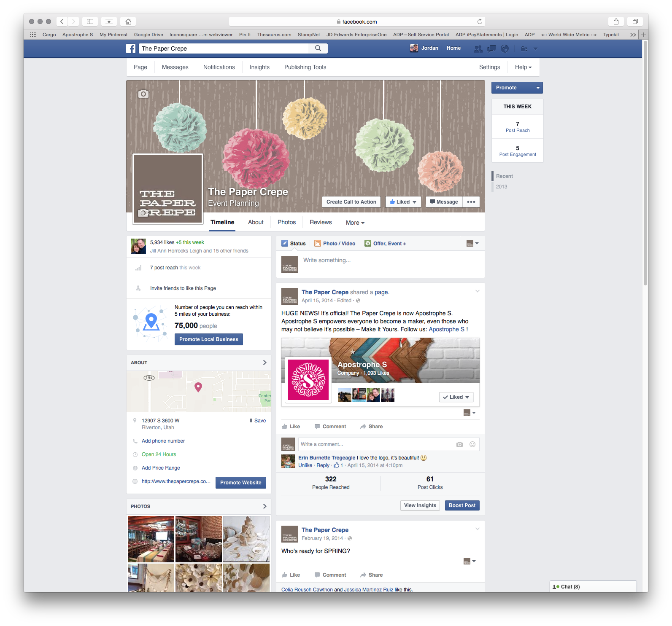Open the bookmarks grid icon
This screenshot has width=672, height=626.
click(x=33, y=35)
